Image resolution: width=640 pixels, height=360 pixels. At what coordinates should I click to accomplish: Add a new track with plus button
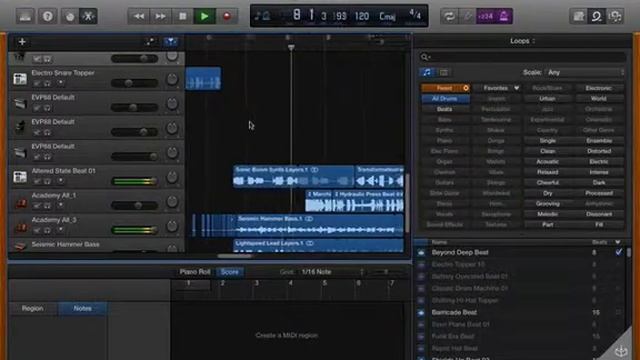22,42
